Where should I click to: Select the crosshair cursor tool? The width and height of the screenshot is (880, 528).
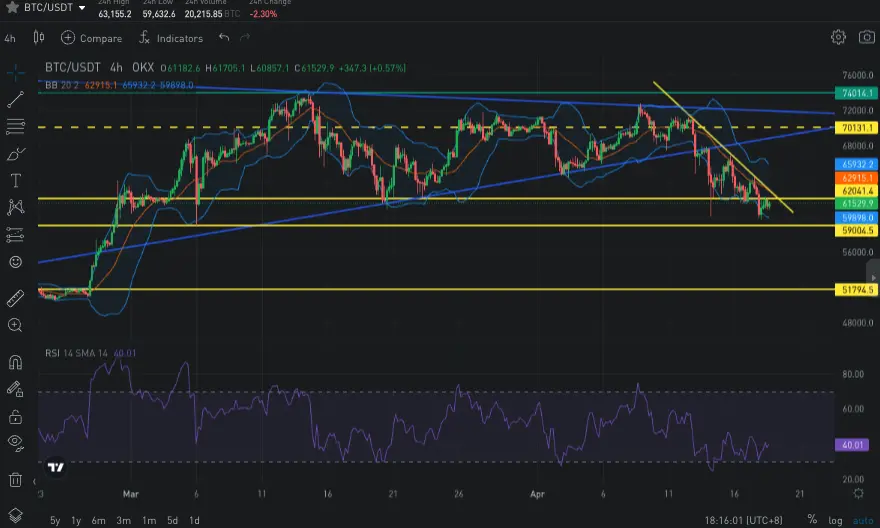tap(15, 72)
